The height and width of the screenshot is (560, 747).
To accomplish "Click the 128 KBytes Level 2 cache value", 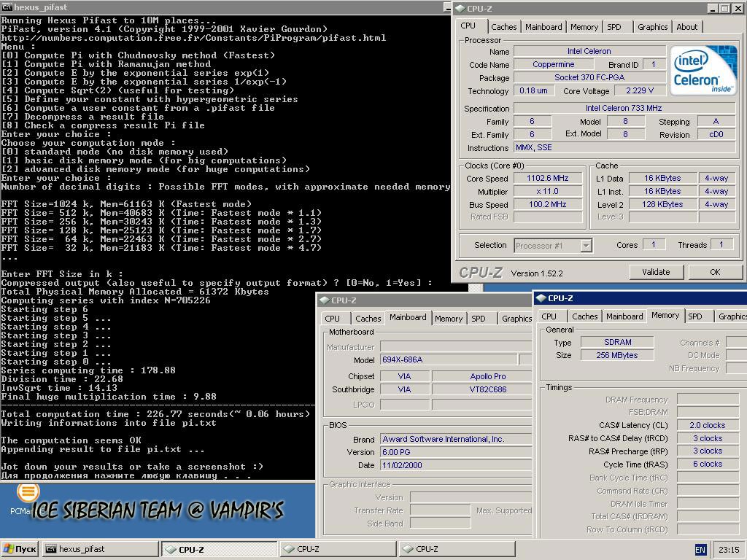I will pos(662,204).
